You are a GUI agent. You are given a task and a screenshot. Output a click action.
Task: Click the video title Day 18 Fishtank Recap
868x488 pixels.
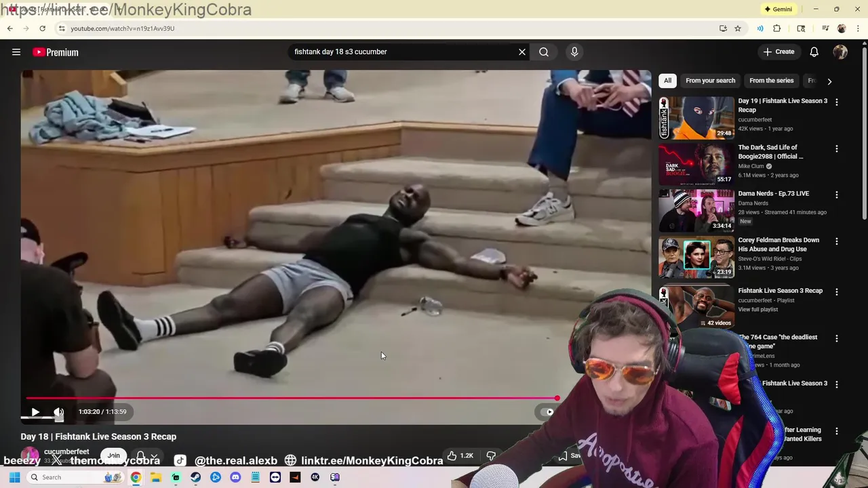[x=98, y=436]
